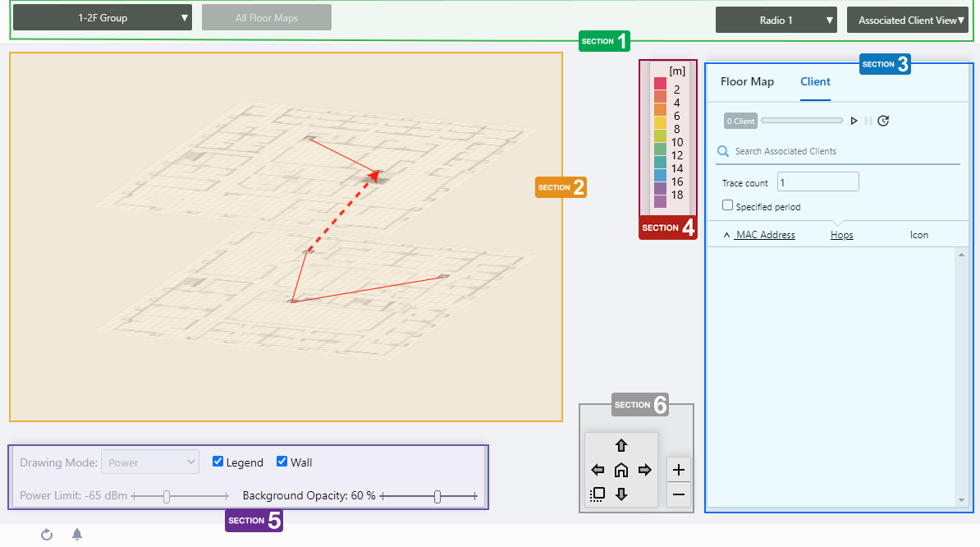Image resolution: width=980 pixels, height=547 pixels.
Task: Pan the map left with the left arrow
Action: [x=598, y=471]
